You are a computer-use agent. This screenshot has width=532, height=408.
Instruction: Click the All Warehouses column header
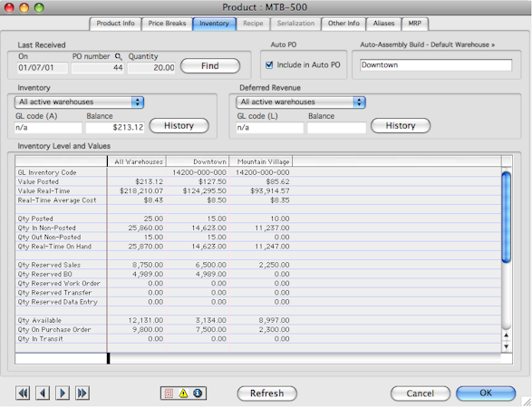137,161
